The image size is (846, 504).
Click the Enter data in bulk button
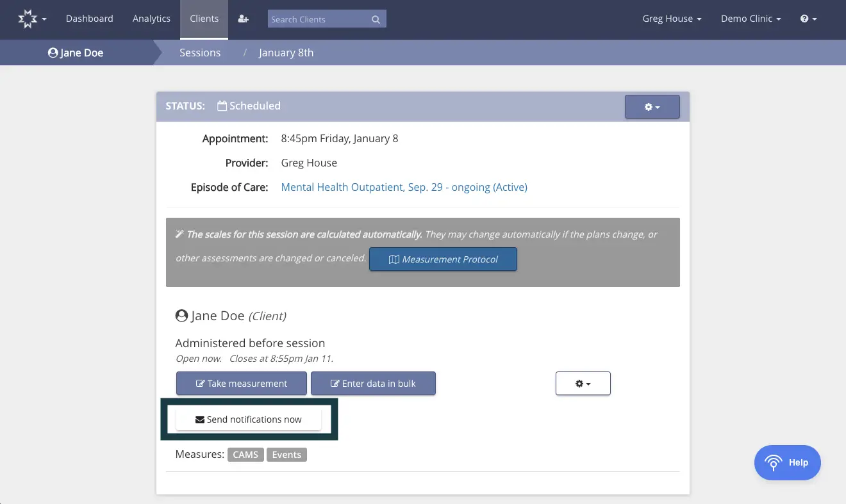tap(373, 383)
